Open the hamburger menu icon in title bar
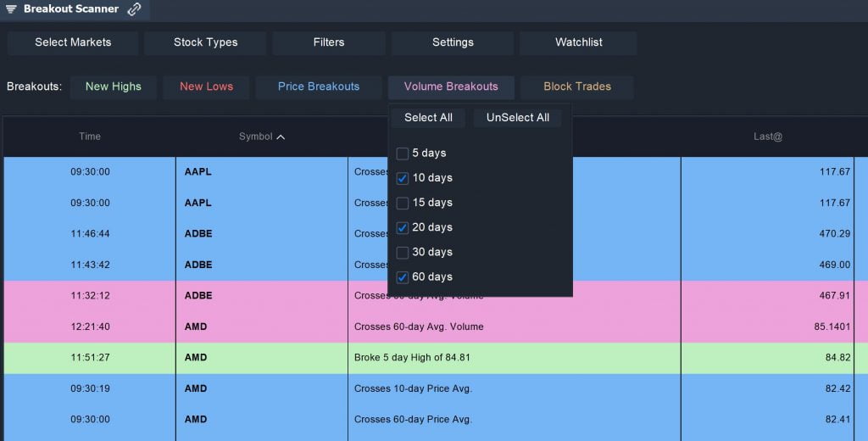This screenshot has height=441, width=868. click(x=11, y=9)
